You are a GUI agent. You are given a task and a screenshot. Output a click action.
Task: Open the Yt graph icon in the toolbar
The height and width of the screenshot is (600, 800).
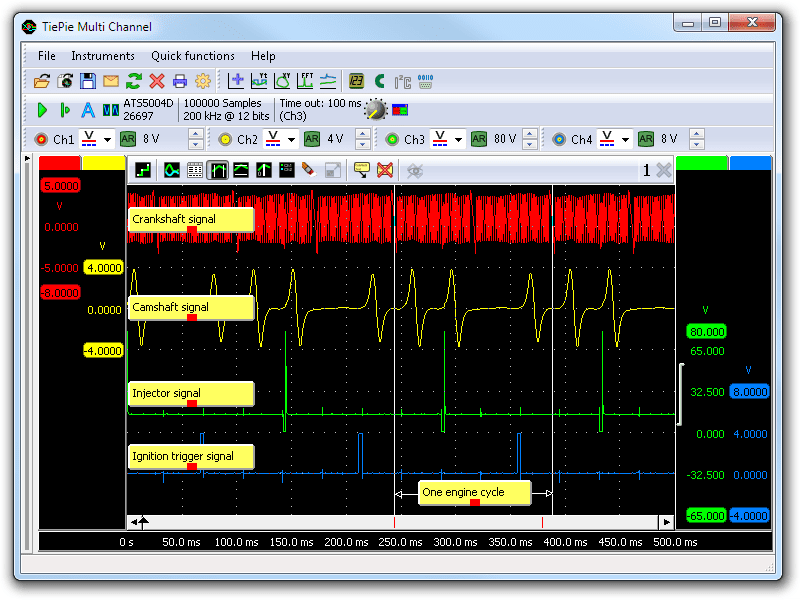click(x=258, y=81)
